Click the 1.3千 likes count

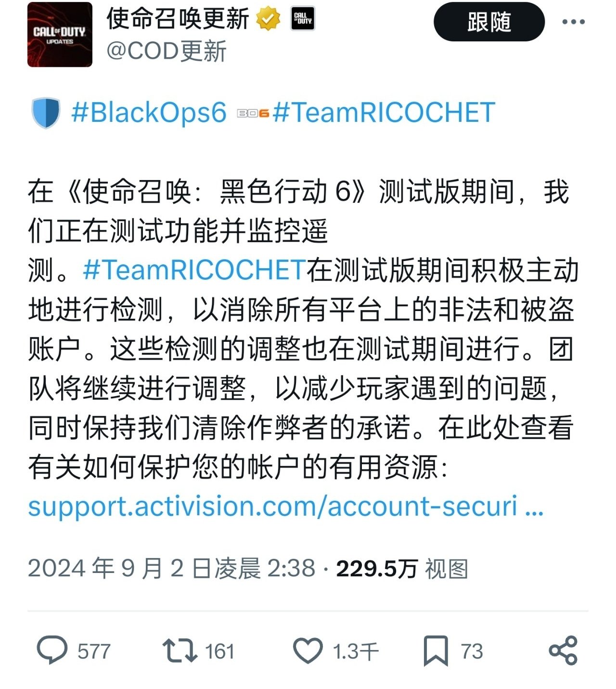(356, 651)
